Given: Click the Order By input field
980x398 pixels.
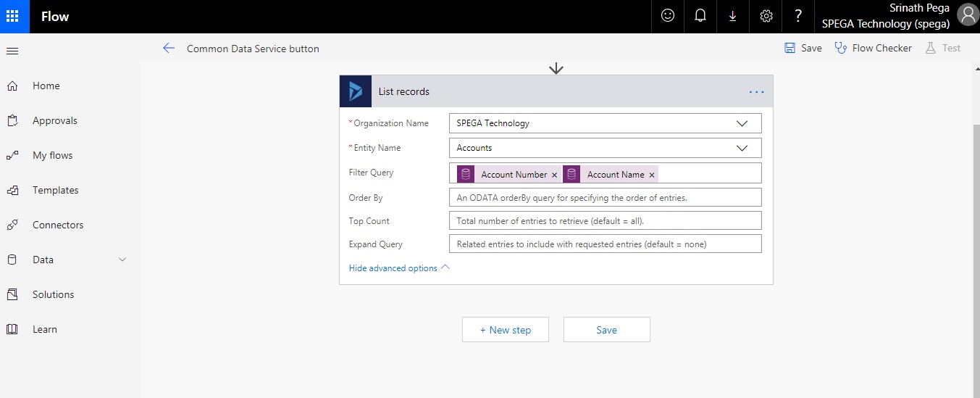Looking at the screenshot, I should [605, 197].
